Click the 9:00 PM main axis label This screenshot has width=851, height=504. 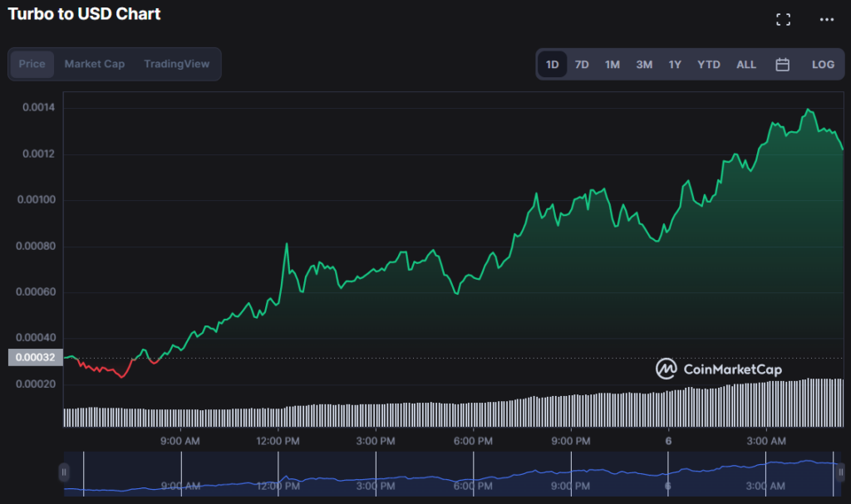pos(571,441)
